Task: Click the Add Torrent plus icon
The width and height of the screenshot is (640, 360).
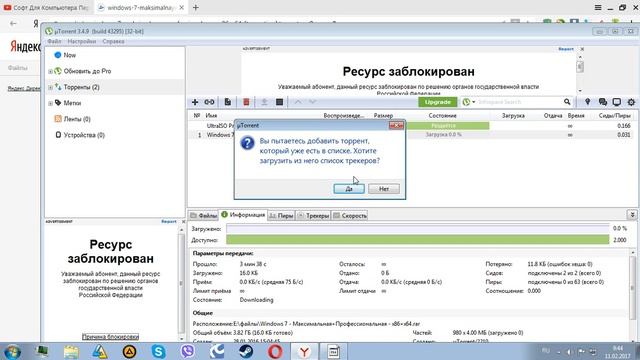Action: click(195, 102)
